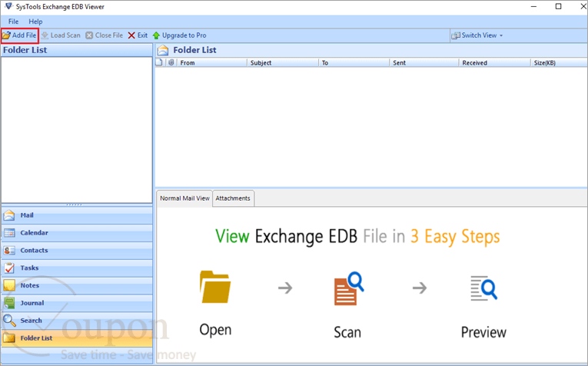The image size is (588, 366).
Task: Click the green Journal book icon
Action: 9,303
